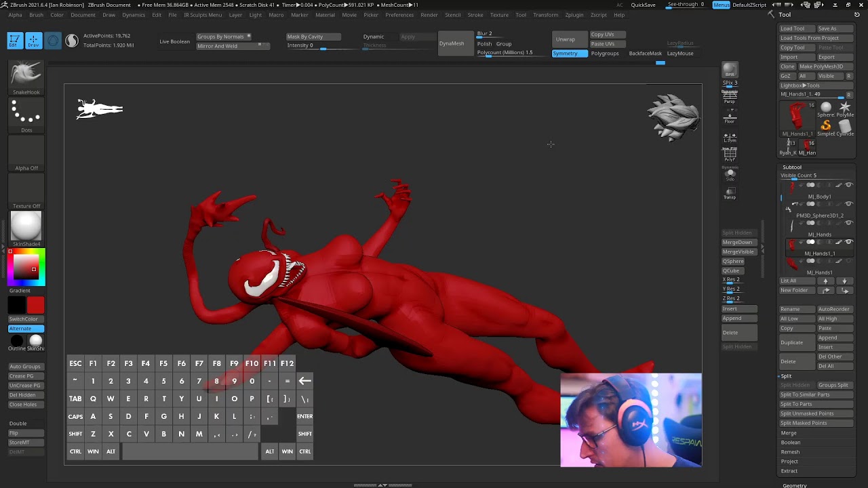Toggle Edit mode button
This screenshot has width=868, height=488.
(15, 41)
